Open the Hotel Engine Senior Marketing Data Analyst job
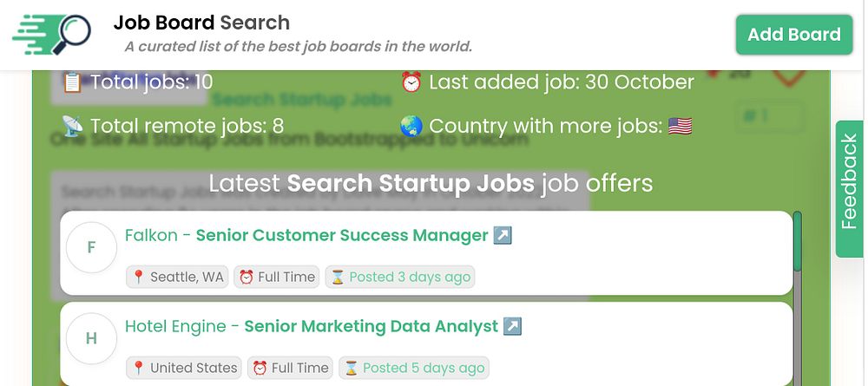Screen dimensions: 868x386 (x=371, y=327)
